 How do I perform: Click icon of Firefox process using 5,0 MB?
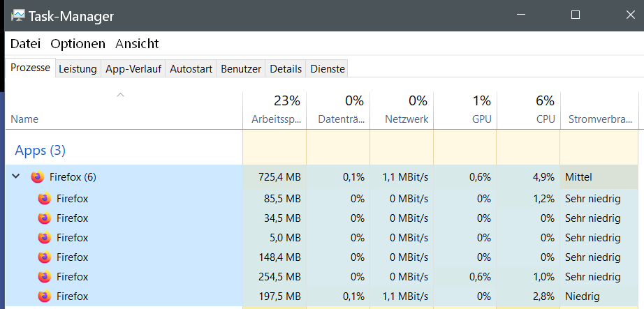(45, 238)
